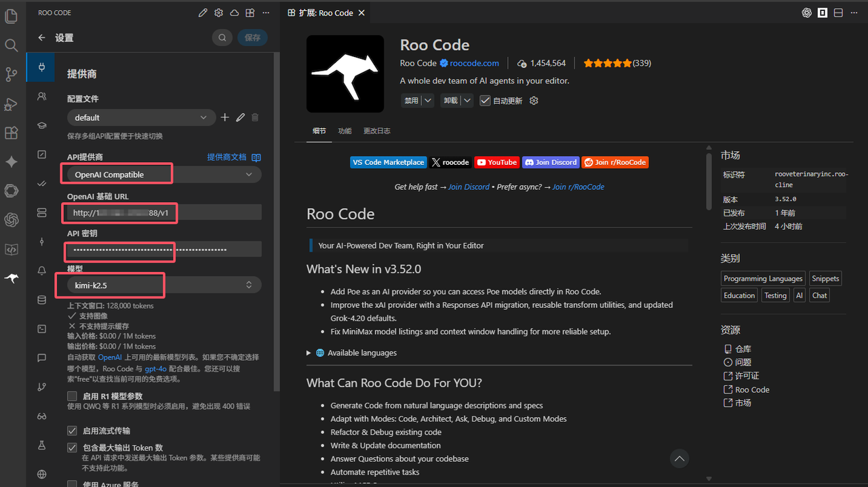Click the YouTube badge
Screen dimensions: 868x487
click(496, 162)
